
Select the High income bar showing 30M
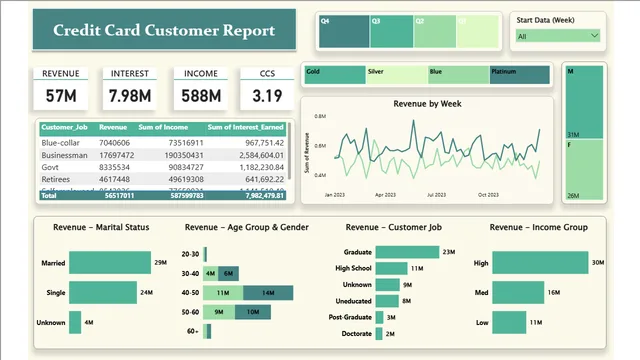540,262
